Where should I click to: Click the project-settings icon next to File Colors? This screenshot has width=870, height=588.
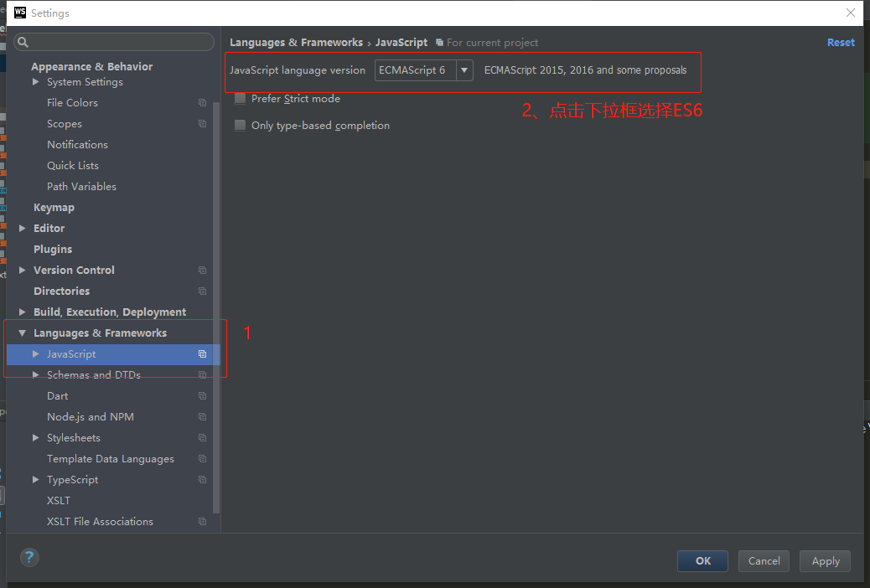click(201, 102)
